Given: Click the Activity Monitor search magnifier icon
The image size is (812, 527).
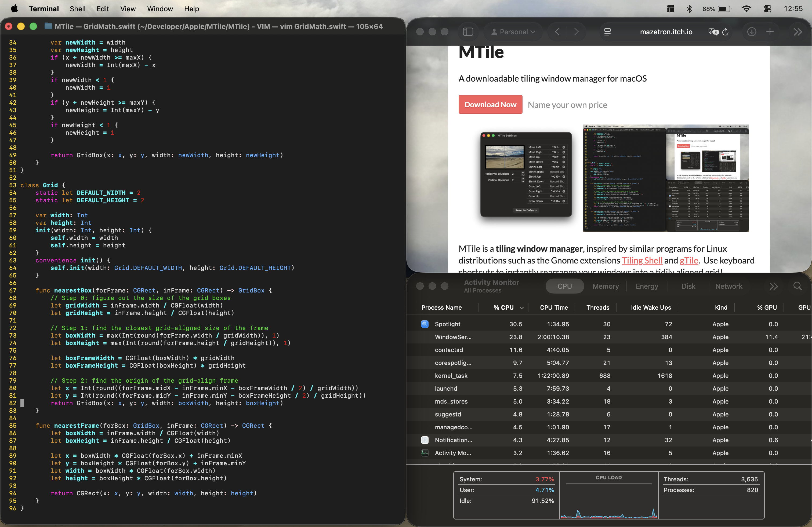Looking at the screenshot, I should [x=797, y=286].
